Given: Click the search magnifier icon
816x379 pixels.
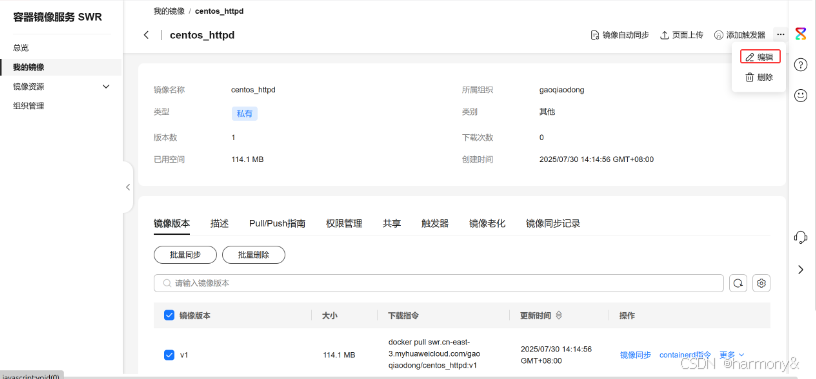Looking at the screenshot, I should [x=167, y=283].
